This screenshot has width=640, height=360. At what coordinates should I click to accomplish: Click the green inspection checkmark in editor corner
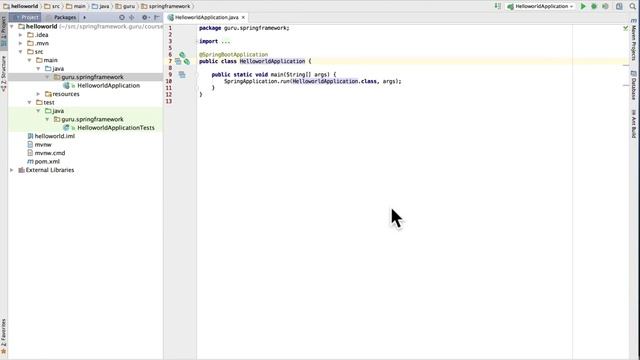(626, 28)
